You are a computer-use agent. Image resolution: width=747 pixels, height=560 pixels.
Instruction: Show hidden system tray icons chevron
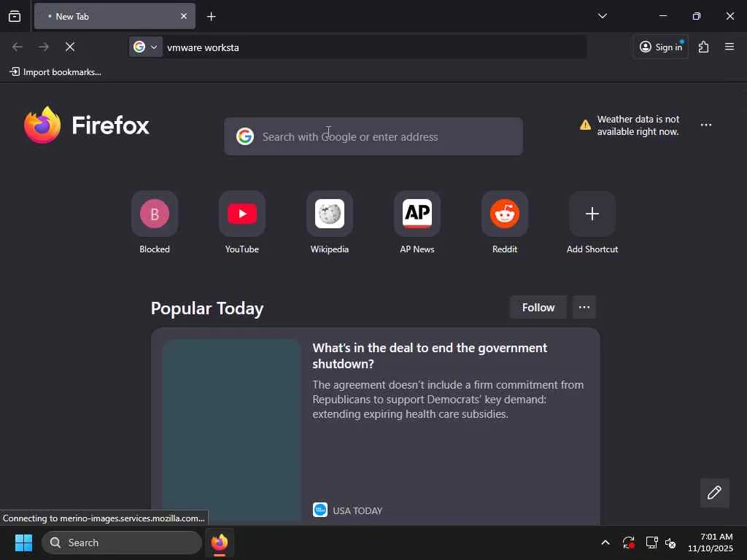(x=605, y=542)
